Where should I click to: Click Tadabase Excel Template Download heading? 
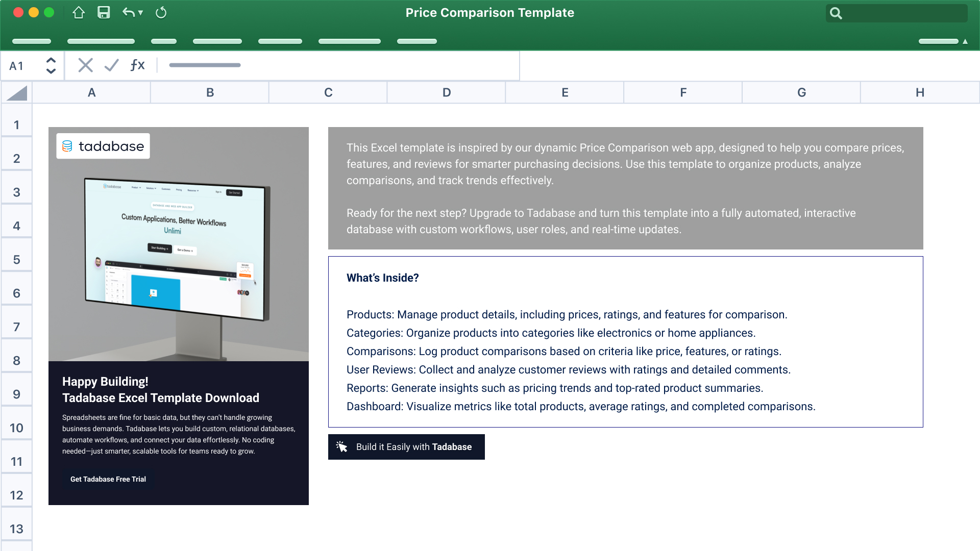click(x=161, y=398)
